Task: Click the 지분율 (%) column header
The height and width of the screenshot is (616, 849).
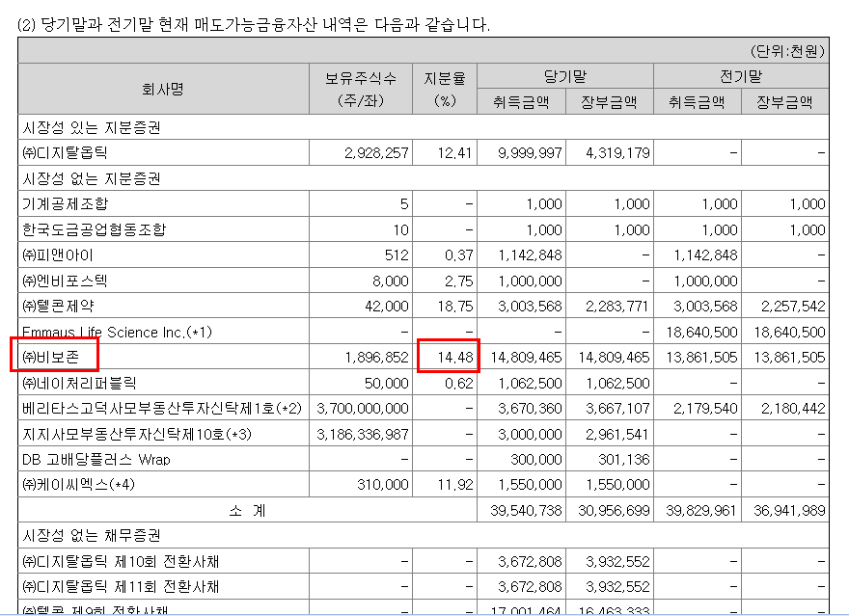Action: tap(445, 89)
